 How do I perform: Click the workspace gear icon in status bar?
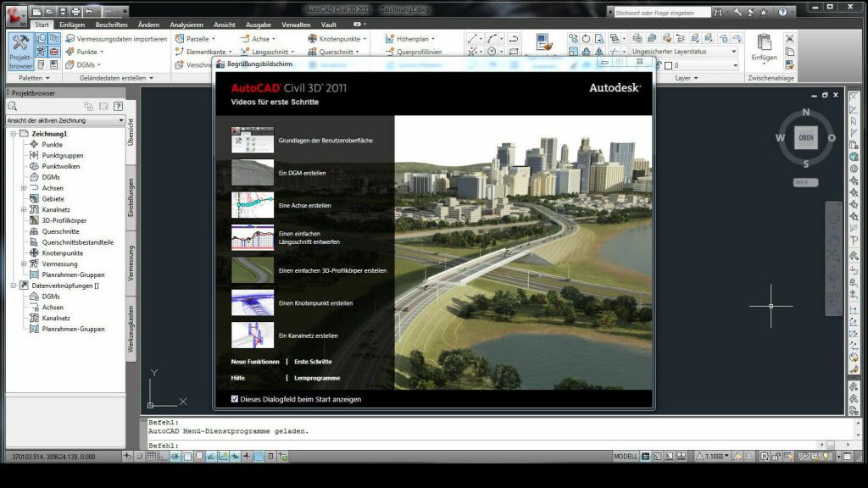tap(764, 457)
